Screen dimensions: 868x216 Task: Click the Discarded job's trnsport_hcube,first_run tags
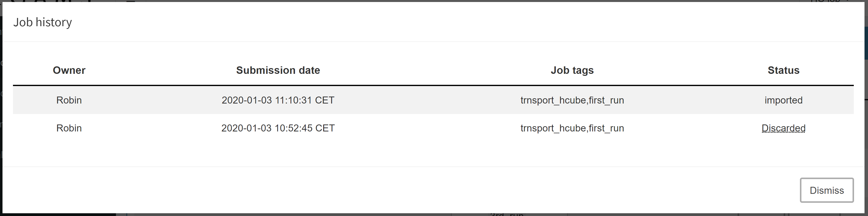point(572,128)
